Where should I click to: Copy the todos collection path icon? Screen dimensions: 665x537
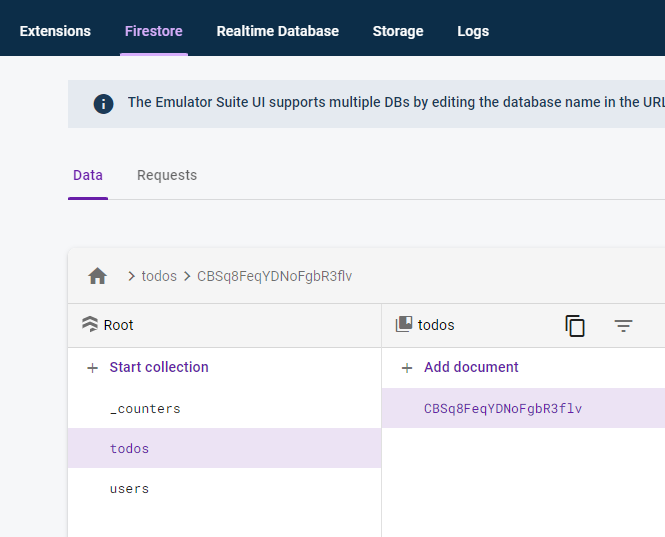click(x=575, y=326)
